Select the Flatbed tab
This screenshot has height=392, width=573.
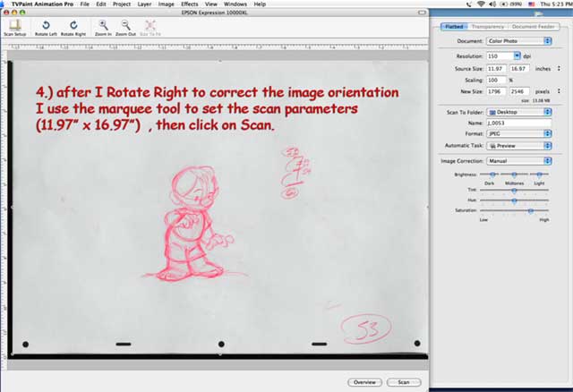pyautogui.click(x=454, y=27)
